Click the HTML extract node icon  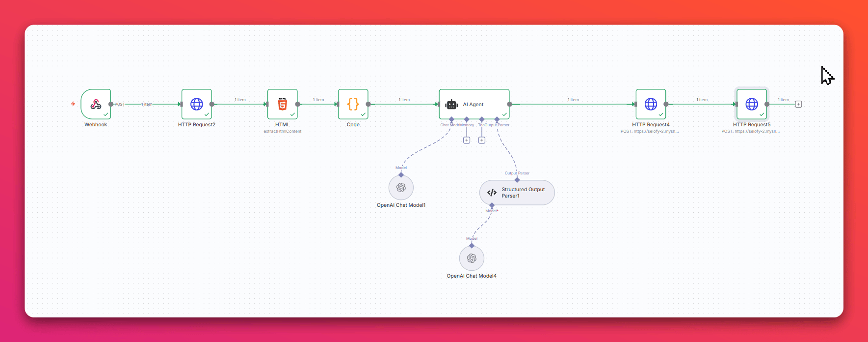[283, 104]
